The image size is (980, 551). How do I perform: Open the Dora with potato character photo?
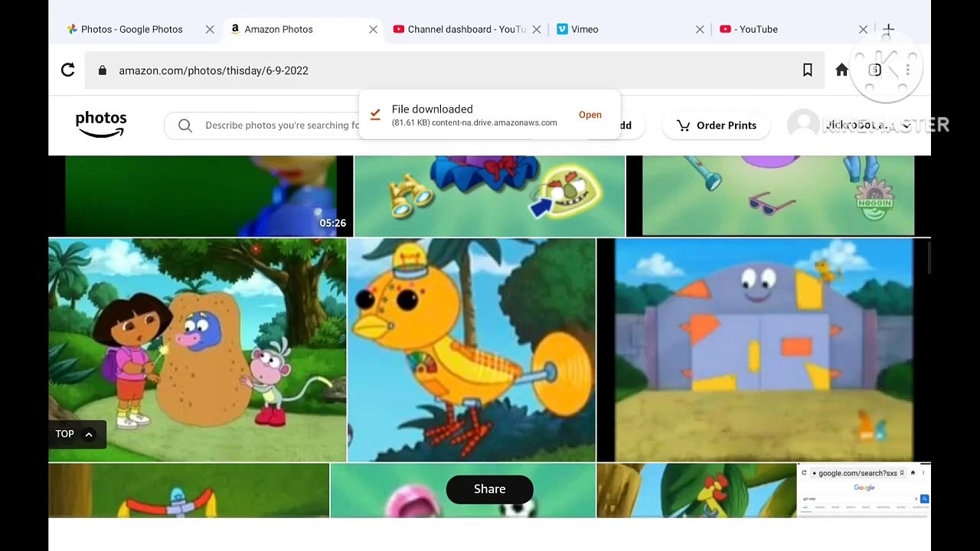[197, 350]
